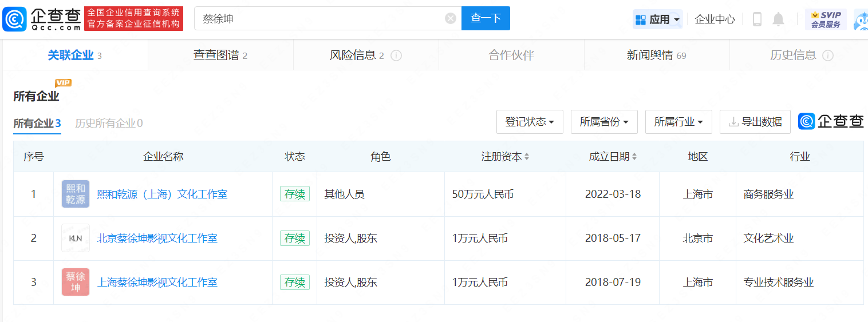868x322 pixels.
Task: Switch to the 历史信息 tab
Action: click(799, 55)
